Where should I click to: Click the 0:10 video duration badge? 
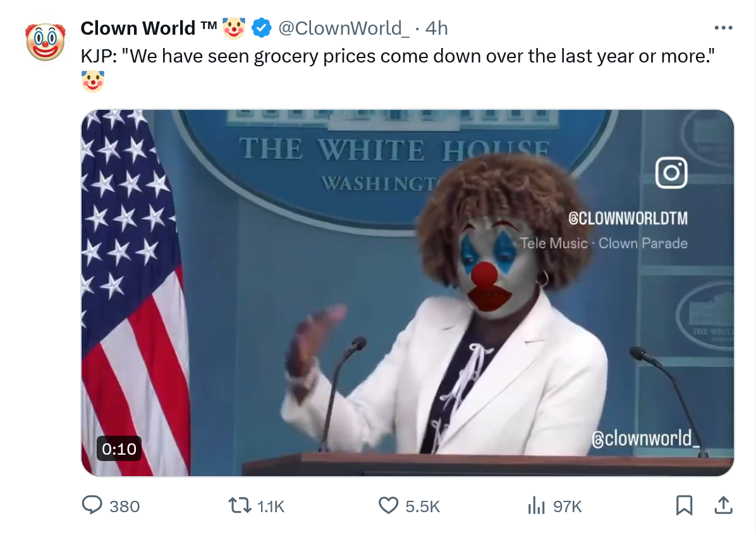[119, 449]
